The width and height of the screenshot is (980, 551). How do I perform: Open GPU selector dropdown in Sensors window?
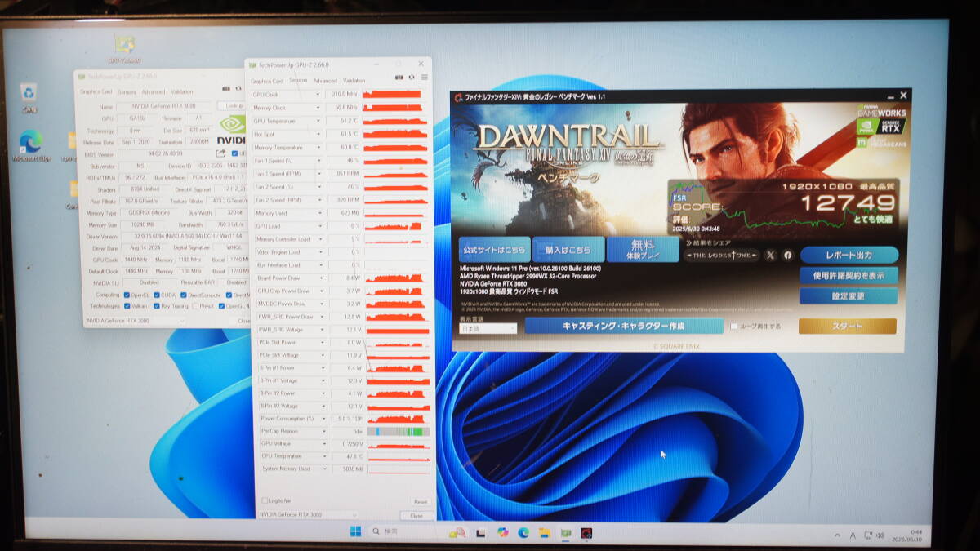click(x=307, y=515)
